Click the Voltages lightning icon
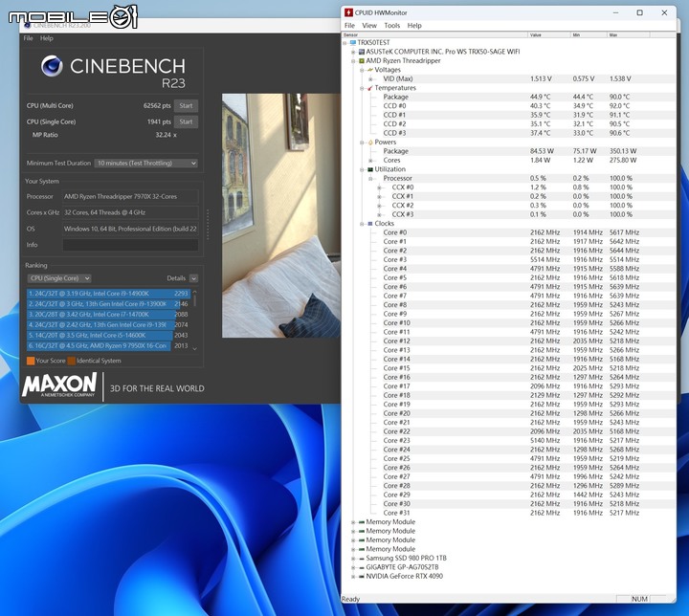The image size is (689, 616). coord(370,70)
